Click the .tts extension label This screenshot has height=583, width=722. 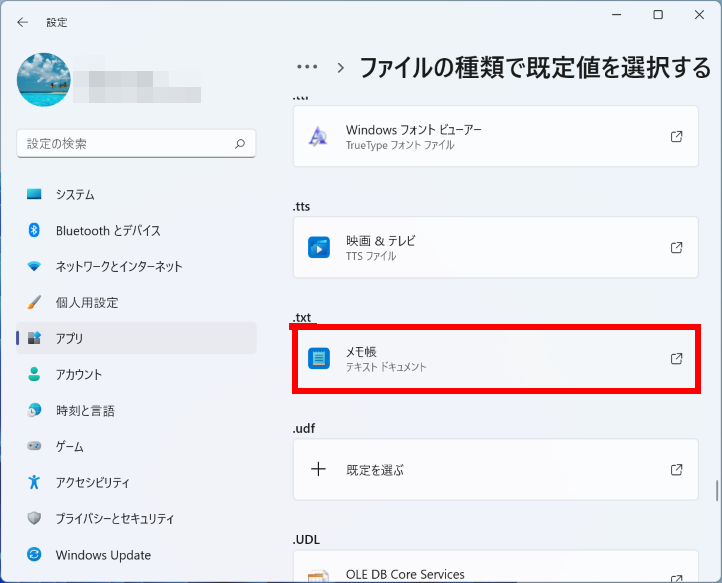tap(302, 206)
